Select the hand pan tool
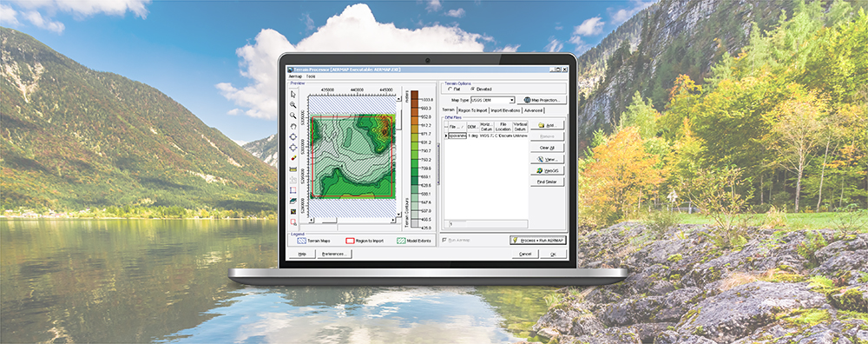Screen dimensions: 868x344 [x=293, y=126]
